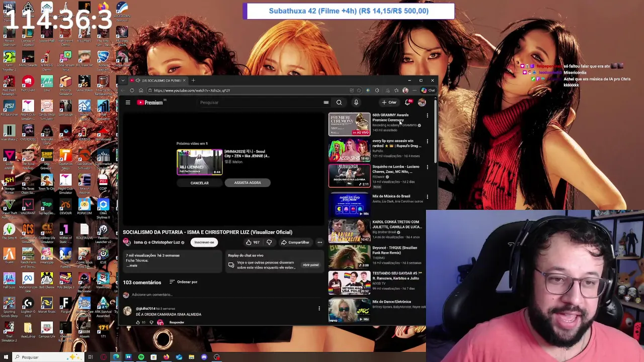The image size is (644, 362).
Task: Open the #MMA2025 JENNIE next-video thumbnail
Action: (199, 162)
